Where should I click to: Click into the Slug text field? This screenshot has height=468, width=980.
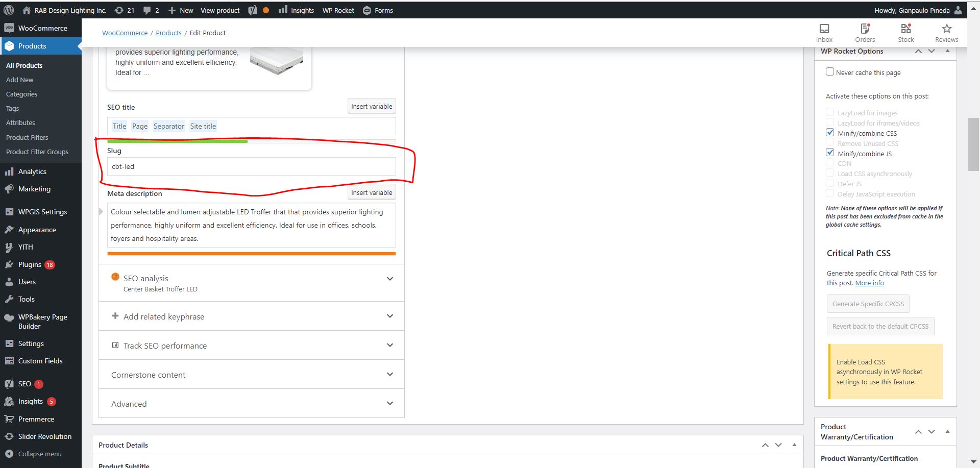[x=251, y=166]
